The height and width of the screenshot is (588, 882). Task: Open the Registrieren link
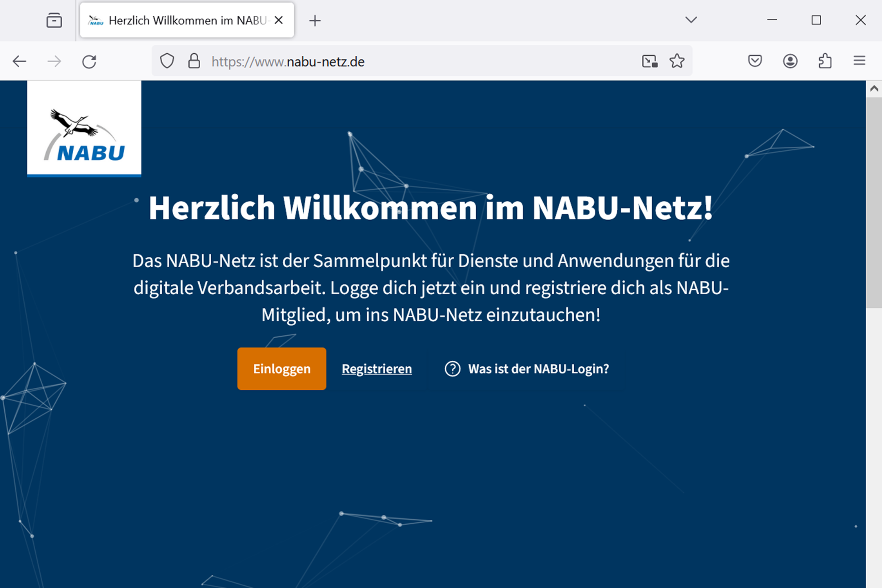[x=377, y=368]
